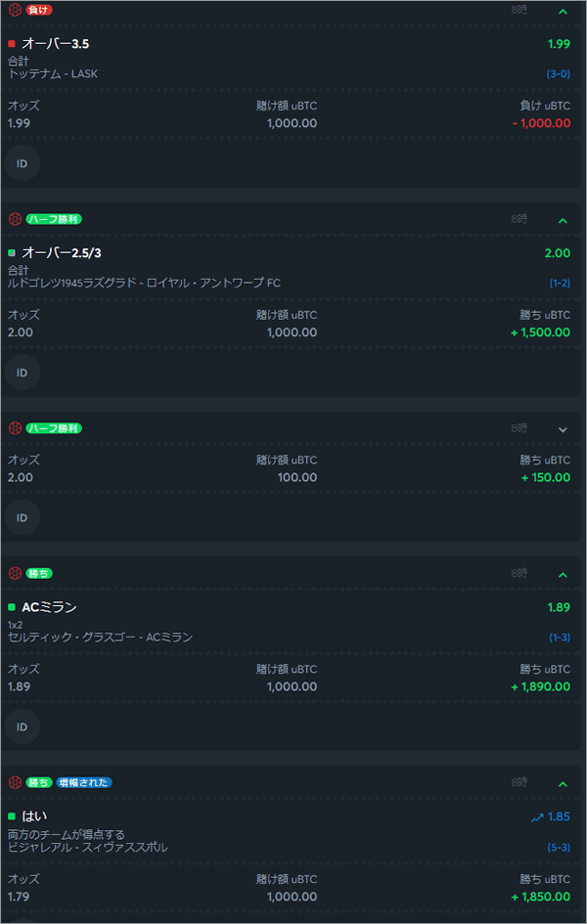This screenshot has width=587, height=924.
Task: Click soccer icon on AC Milan 勝ち bet
Action: (15, 573)
